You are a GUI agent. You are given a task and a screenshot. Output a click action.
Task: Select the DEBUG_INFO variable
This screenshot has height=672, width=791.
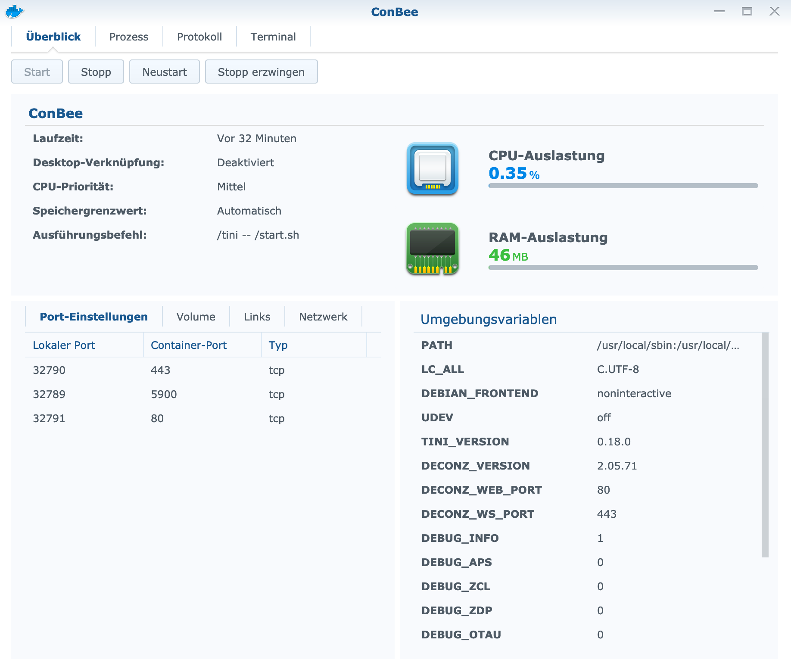tap(588, 538)
